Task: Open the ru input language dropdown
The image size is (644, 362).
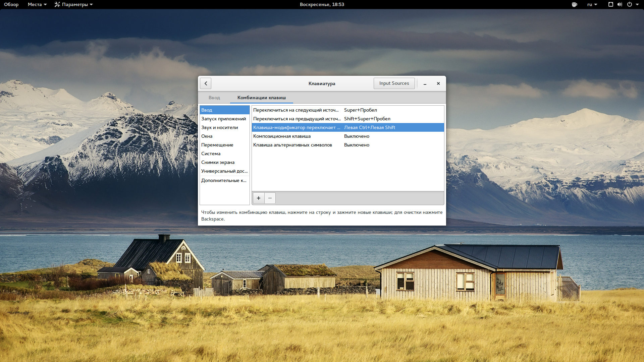Action: tap(592, 4)
